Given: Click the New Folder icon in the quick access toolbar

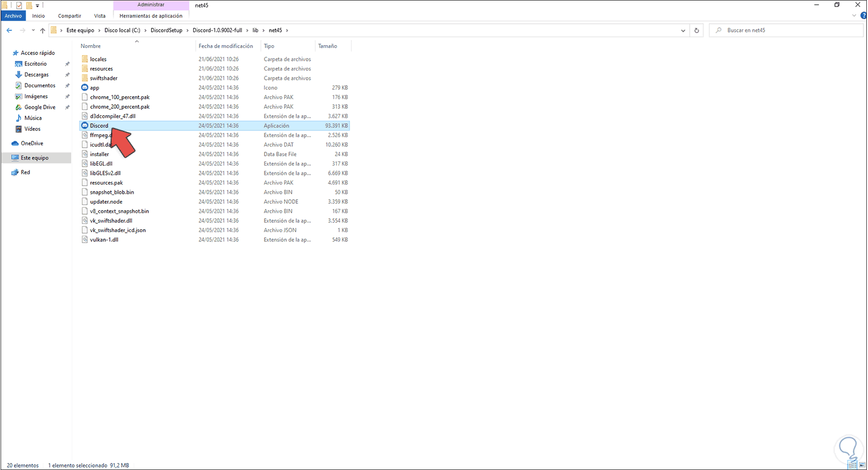Looking at the screenshot, I should [28, 5].
